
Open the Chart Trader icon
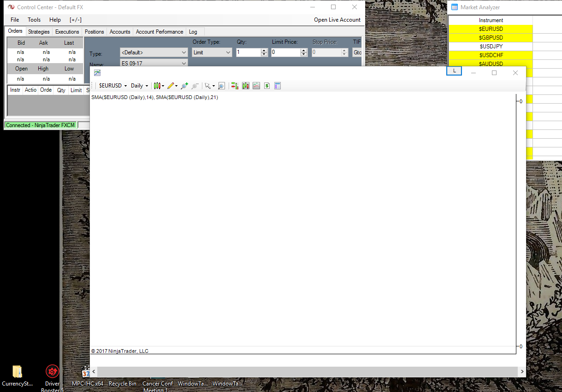235,86
